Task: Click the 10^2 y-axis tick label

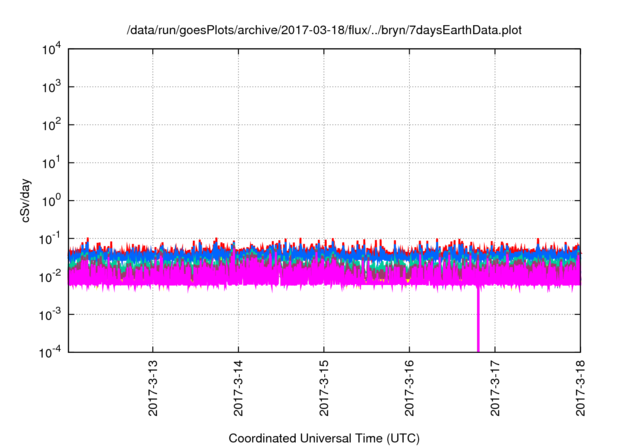Action: pyautogui.click(x=50, y=126)
